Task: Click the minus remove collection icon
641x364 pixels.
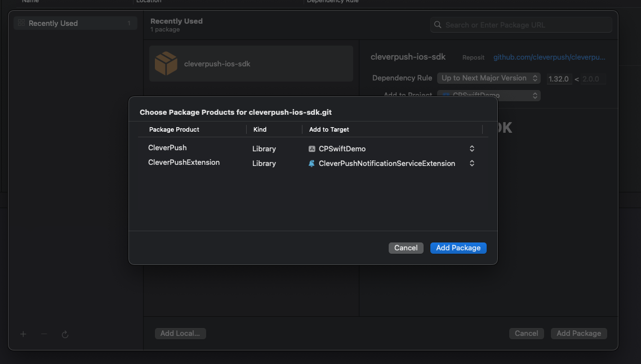Action: (44, 334)
